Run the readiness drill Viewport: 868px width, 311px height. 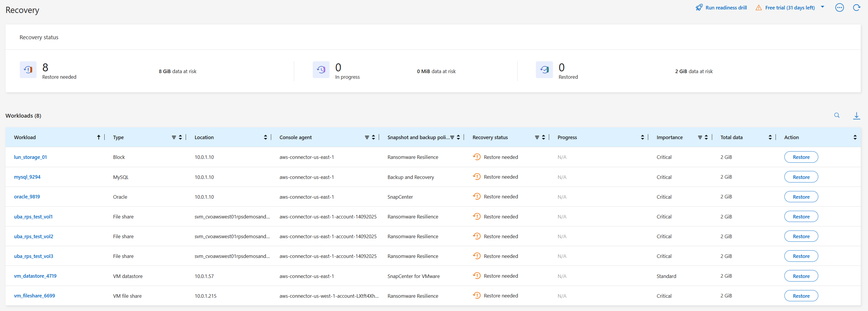(722, 8)
